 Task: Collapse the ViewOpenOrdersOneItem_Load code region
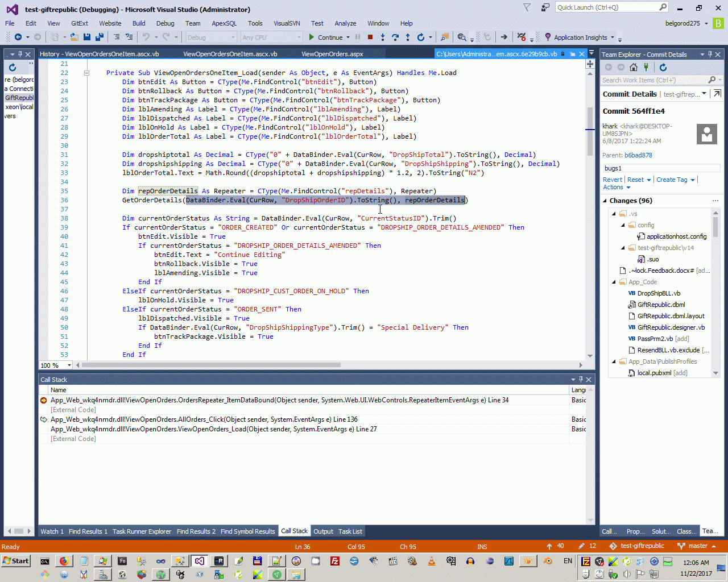coord(87,73)
